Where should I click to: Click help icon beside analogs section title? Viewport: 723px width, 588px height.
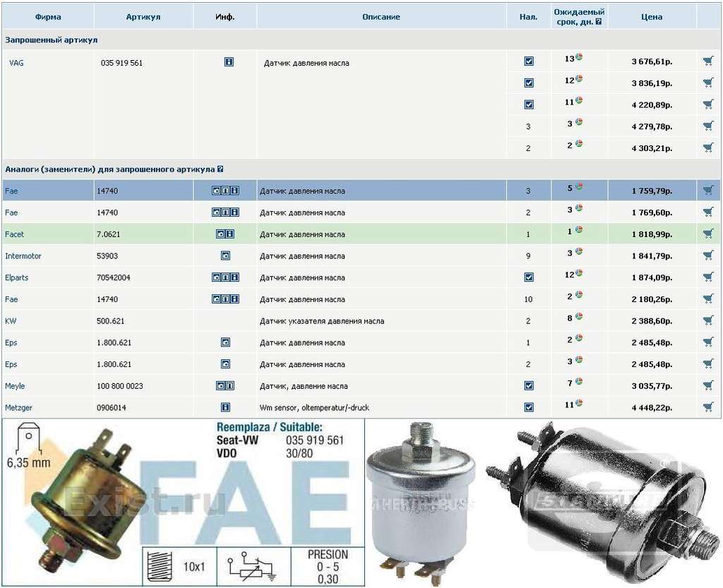[x=220, y=169]
